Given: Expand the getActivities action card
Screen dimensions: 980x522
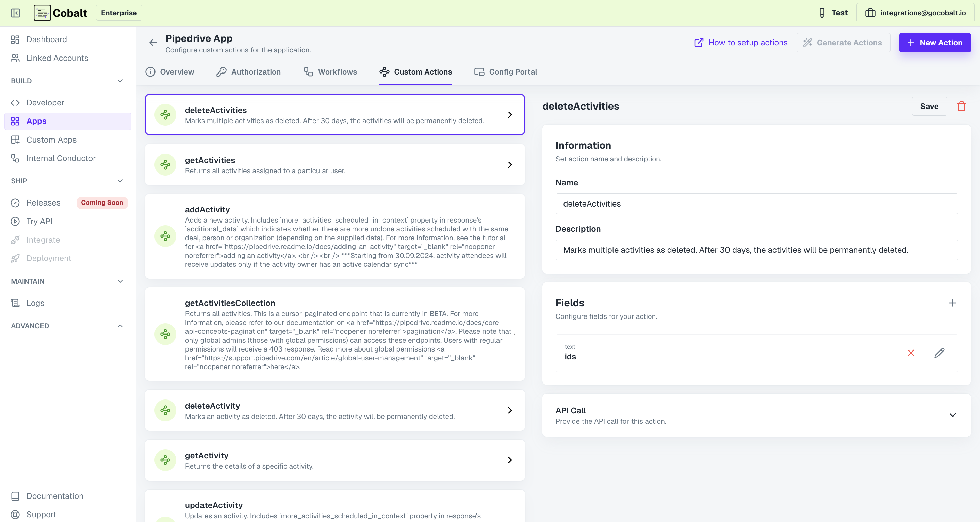Looking at the screenshot, I should [x=510, y=164].
